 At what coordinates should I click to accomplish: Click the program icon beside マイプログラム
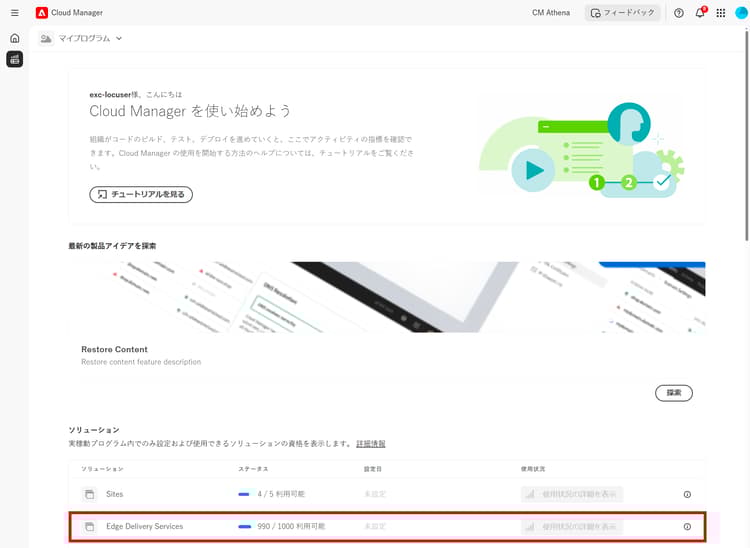(x=46, y=38)
